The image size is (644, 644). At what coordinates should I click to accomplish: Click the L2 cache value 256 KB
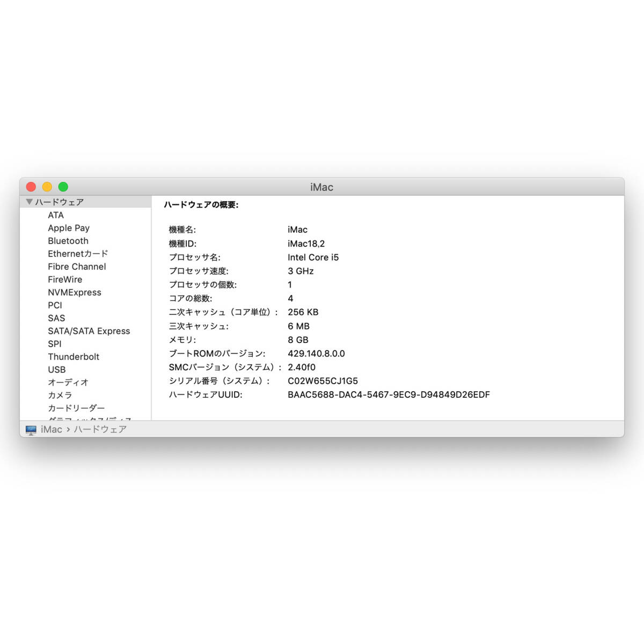[x=303, y=312]
